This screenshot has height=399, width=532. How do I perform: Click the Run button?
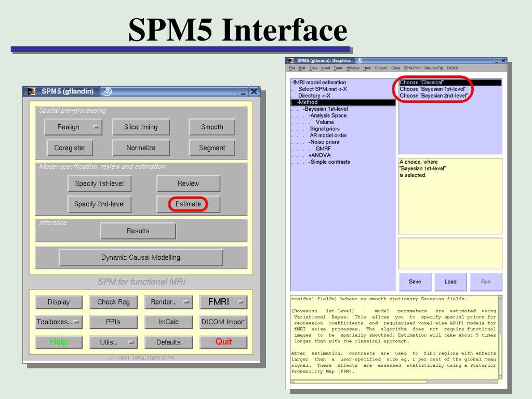click(x=486, y=282)
